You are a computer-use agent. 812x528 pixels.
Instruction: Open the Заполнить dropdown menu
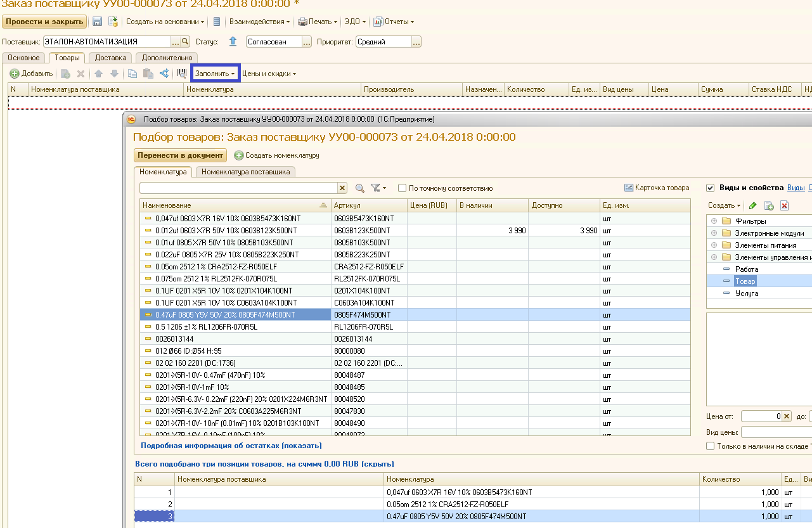215,74
